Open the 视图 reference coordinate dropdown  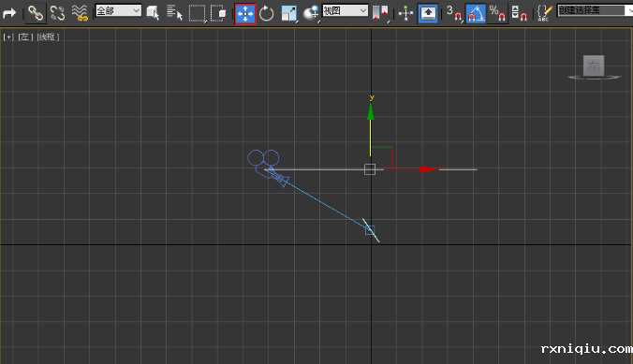(x=346, y=11)
